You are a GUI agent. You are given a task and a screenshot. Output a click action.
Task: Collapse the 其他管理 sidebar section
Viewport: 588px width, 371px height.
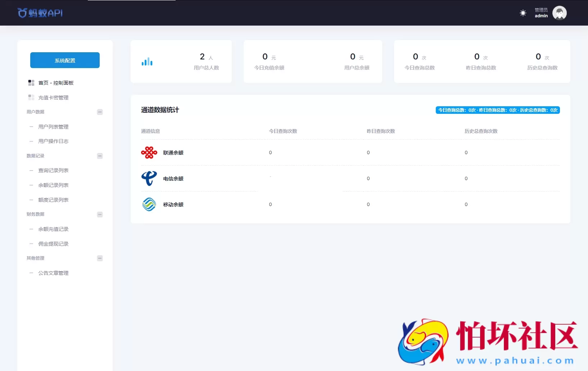coord(100,258)
